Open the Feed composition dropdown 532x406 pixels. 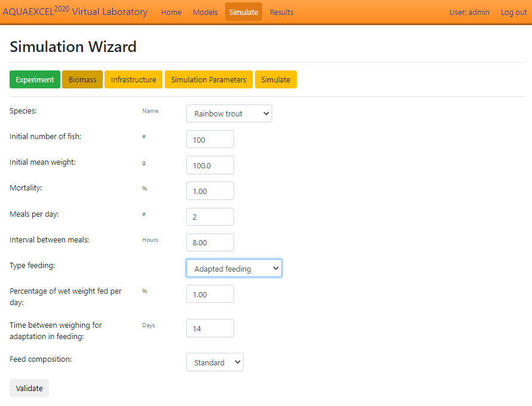pyautogui.click(x=214, y=362)
